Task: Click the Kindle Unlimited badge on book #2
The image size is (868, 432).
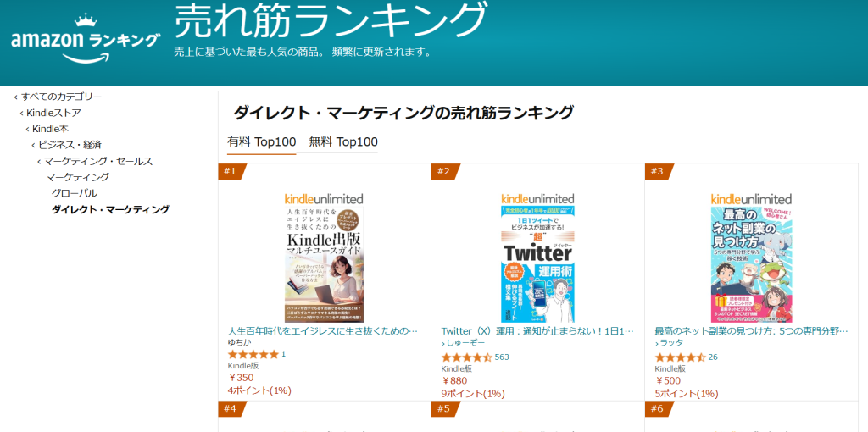Action: [x=537, y=198]
